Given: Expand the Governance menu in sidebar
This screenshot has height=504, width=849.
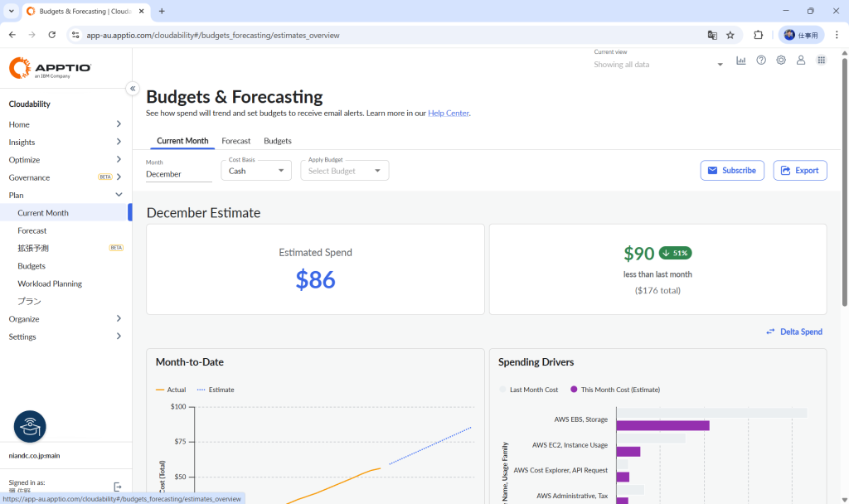Looking at the screenshot, I should [65, 177].
